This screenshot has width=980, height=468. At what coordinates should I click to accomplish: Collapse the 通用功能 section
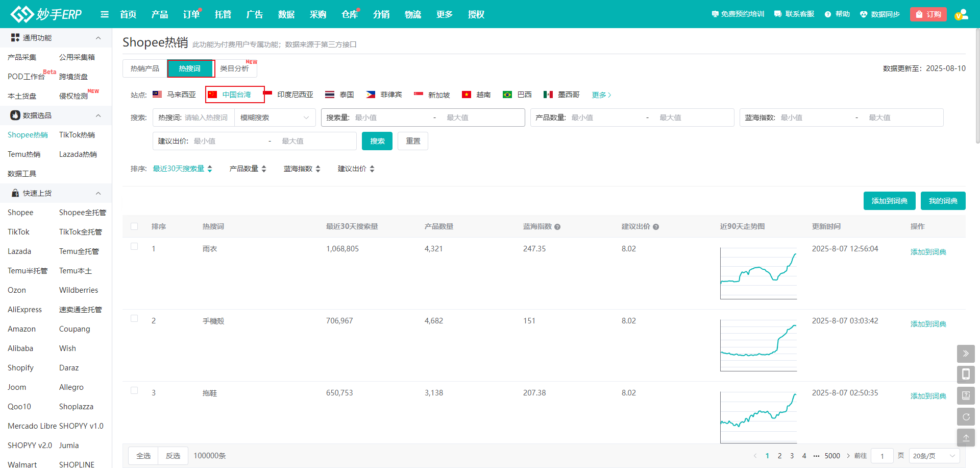pyautogui.click(x=98, y=38)
